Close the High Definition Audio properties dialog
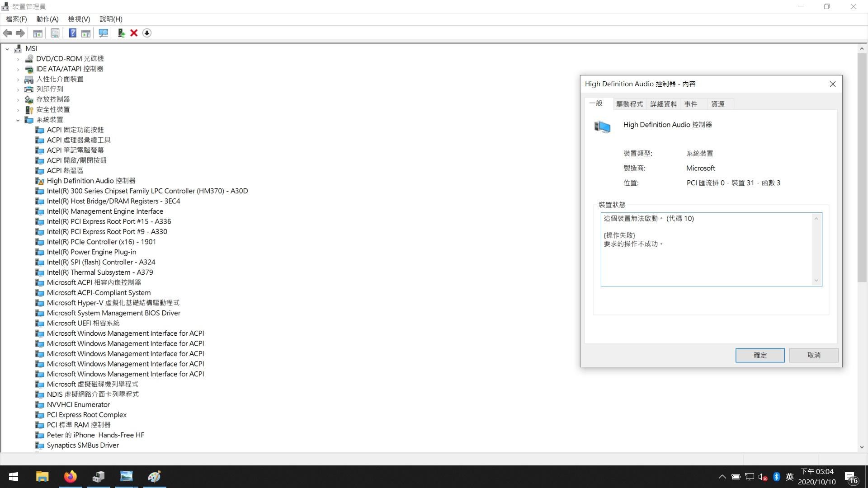Viewport: 868px width, 488px height. (832, 84)
